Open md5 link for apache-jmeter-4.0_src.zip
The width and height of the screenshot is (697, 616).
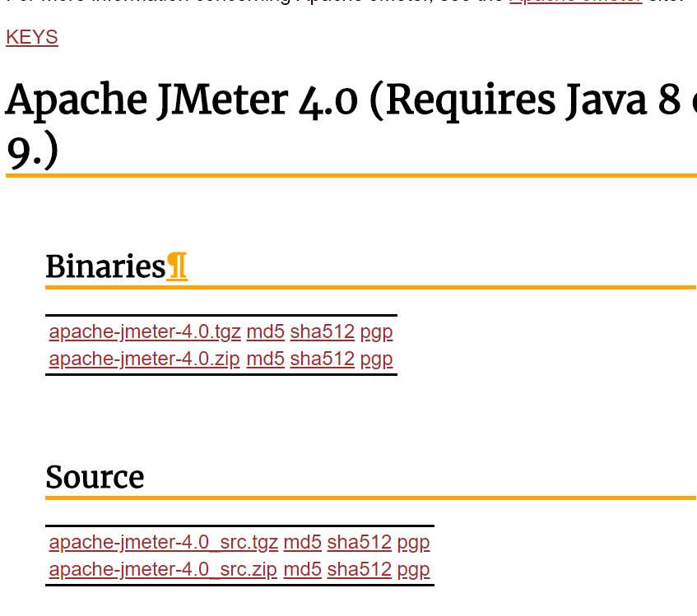point(302,570)
